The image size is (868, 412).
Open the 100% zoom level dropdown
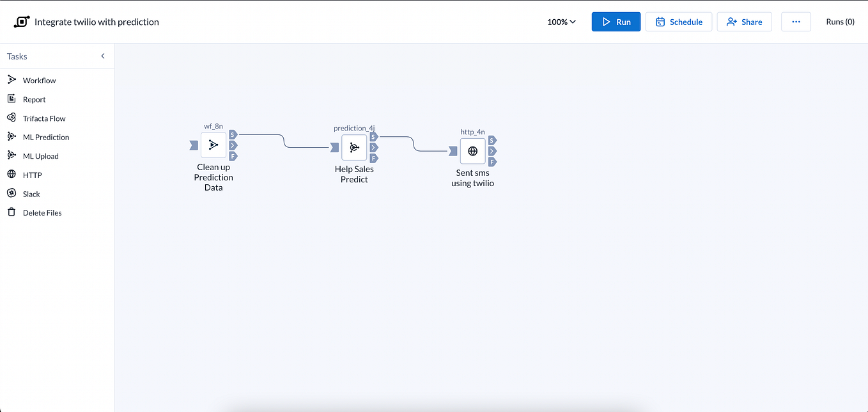(x=561, y=21)
